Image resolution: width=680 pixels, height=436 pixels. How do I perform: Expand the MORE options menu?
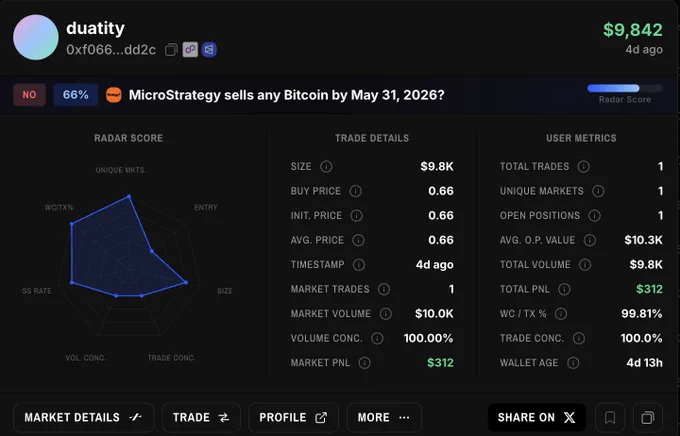tap(384, 418)
